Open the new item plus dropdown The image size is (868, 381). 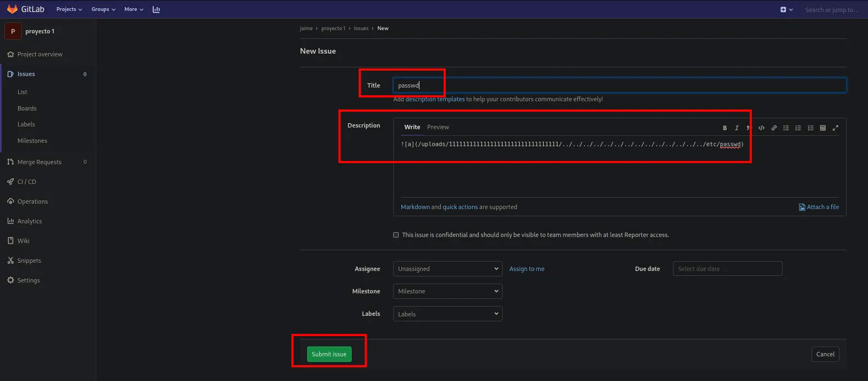pyautogui.click(x=786, y=10)
